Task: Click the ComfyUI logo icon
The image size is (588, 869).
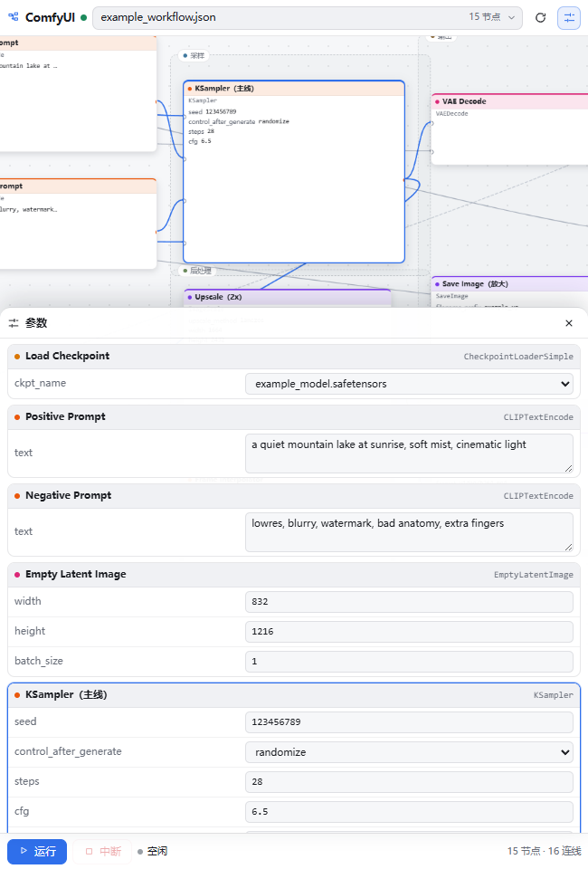Action: click(x=14, y=17)
